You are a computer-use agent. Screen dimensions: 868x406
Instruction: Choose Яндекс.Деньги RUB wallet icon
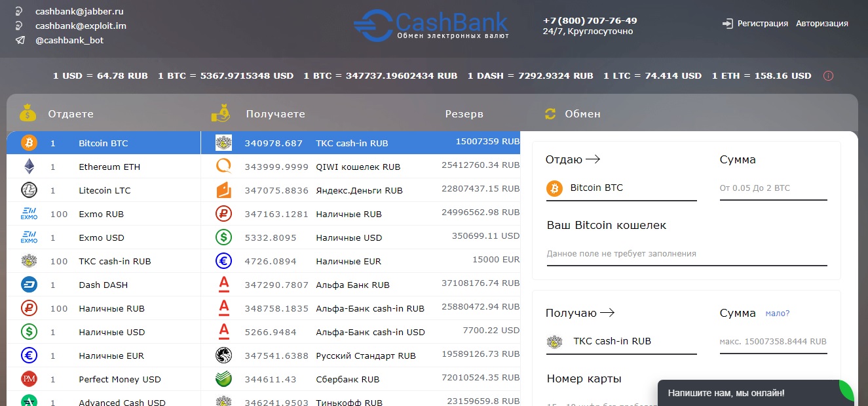[x=224, y=190]
